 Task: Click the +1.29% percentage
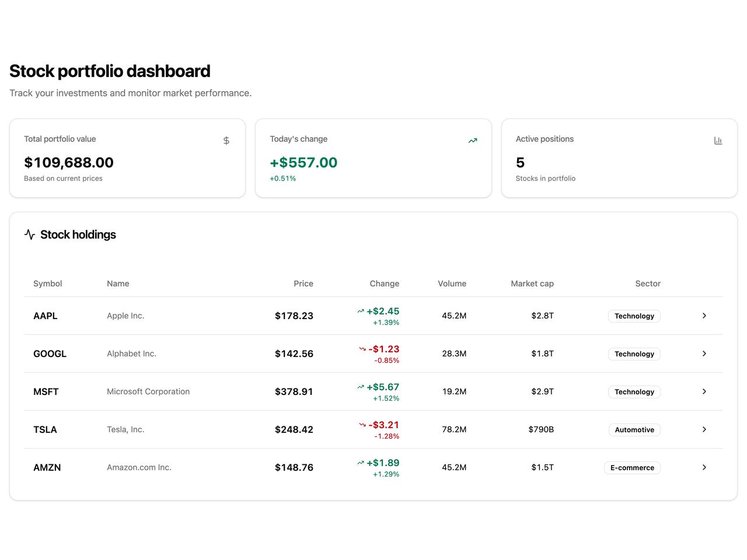(386, 474)
